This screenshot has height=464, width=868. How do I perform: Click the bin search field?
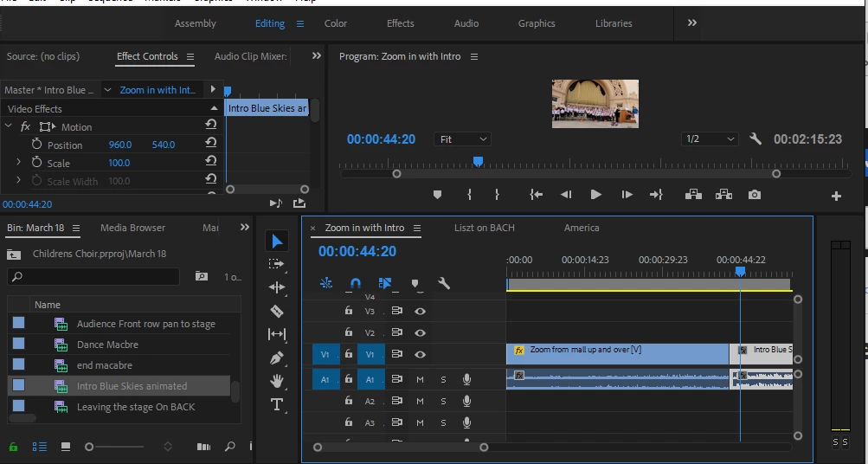pyautogui.click(x=93, y=276)
